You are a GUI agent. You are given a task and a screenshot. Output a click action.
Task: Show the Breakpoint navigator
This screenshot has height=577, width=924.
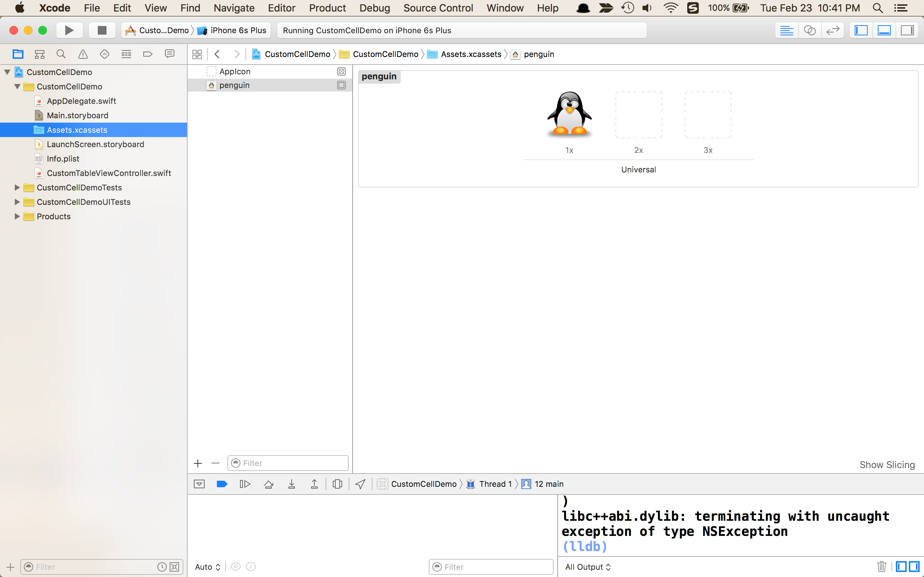tap(148, 54)
